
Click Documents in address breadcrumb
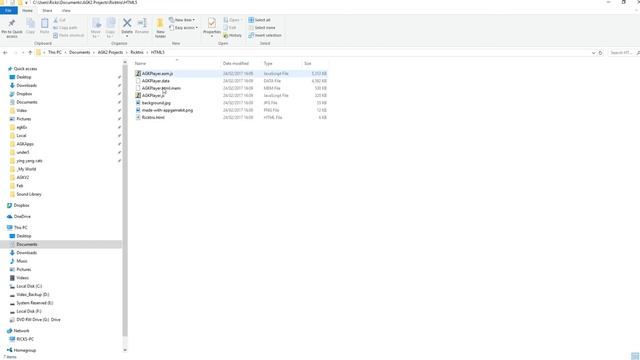pos(80,53)
